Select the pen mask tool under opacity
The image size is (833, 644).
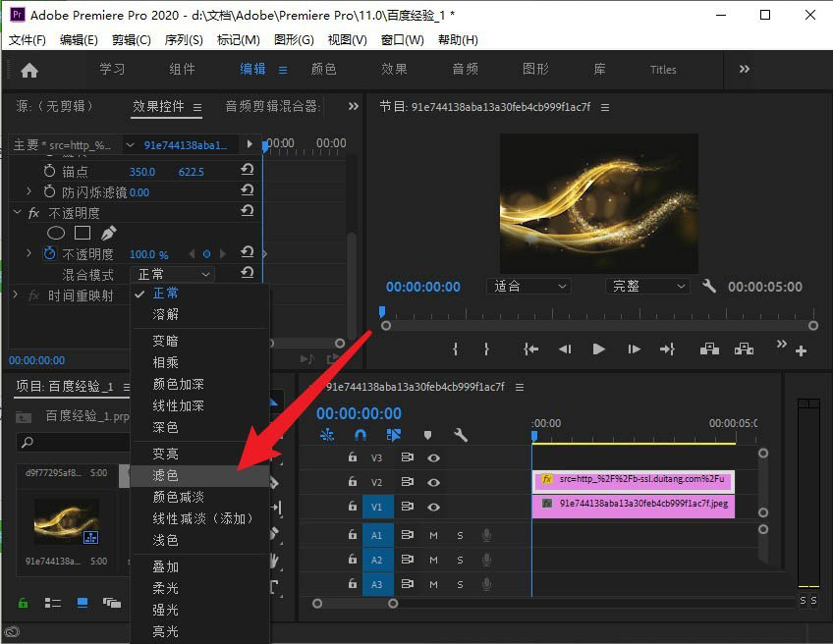(107, 233)
